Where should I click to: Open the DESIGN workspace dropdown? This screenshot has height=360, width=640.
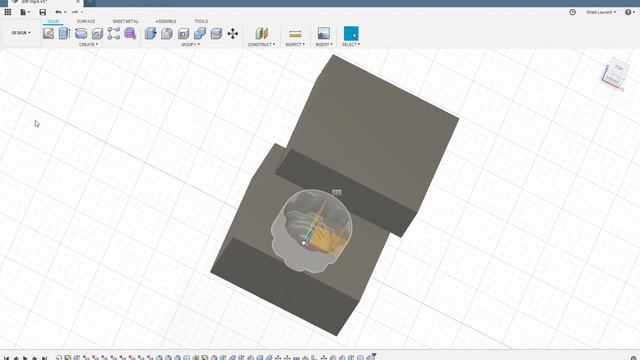click(x=21, y=33)
